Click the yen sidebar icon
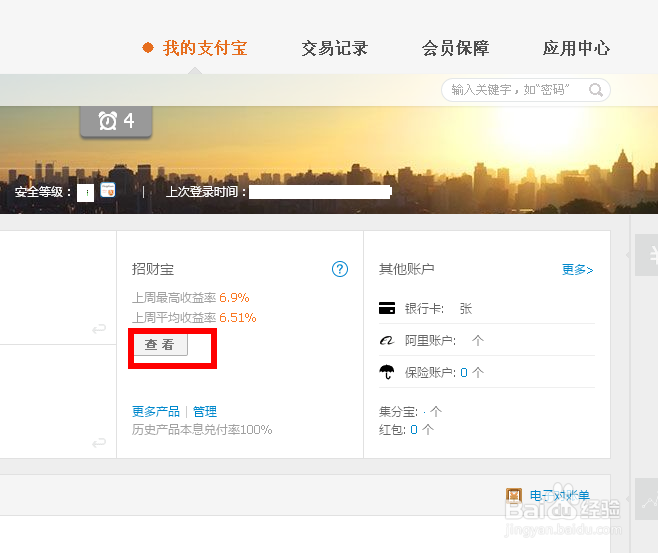 point(648,255)
